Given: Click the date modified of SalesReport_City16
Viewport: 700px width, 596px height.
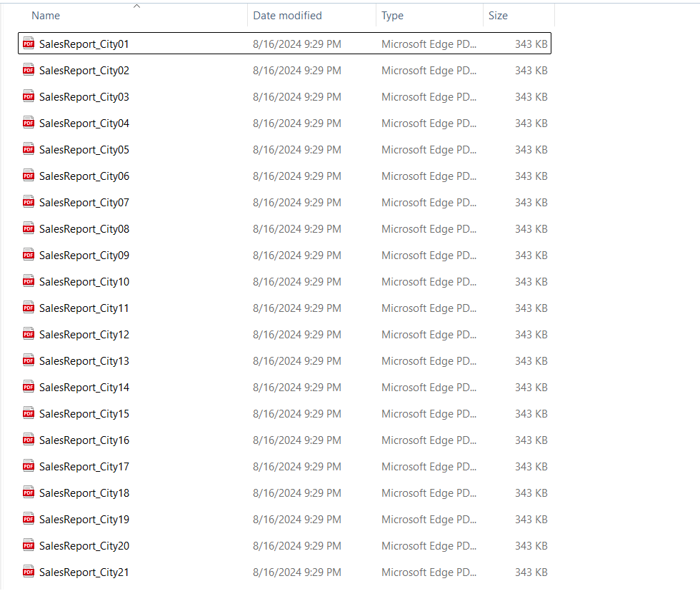Looking at the screenshot, I should click(x=297, y=440).
